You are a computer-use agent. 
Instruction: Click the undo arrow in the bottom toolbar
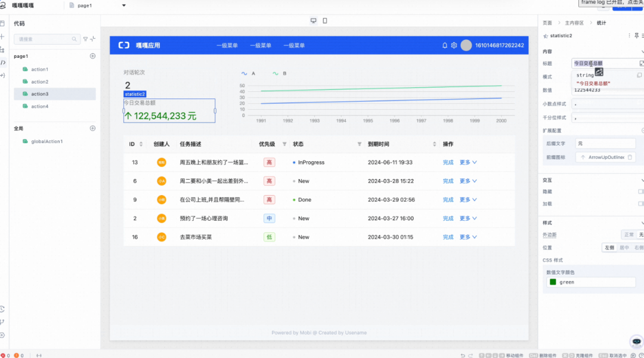462,353
